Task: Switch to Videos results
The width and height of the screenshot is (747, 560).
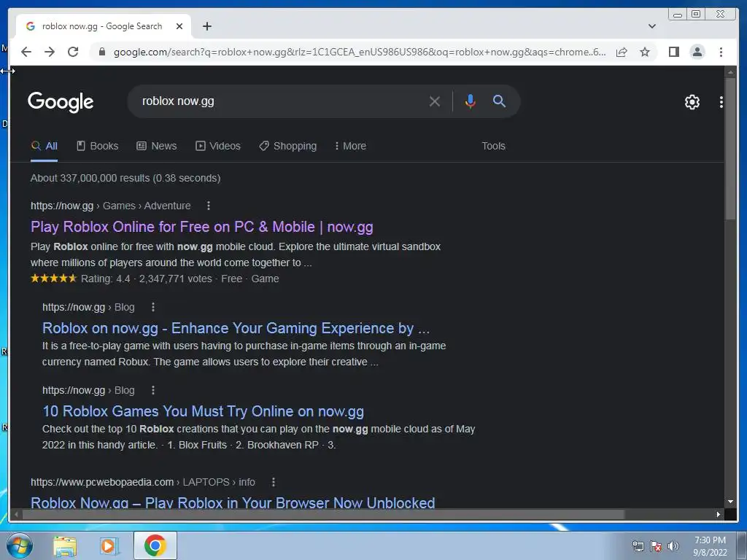Action: pos(218,146)
